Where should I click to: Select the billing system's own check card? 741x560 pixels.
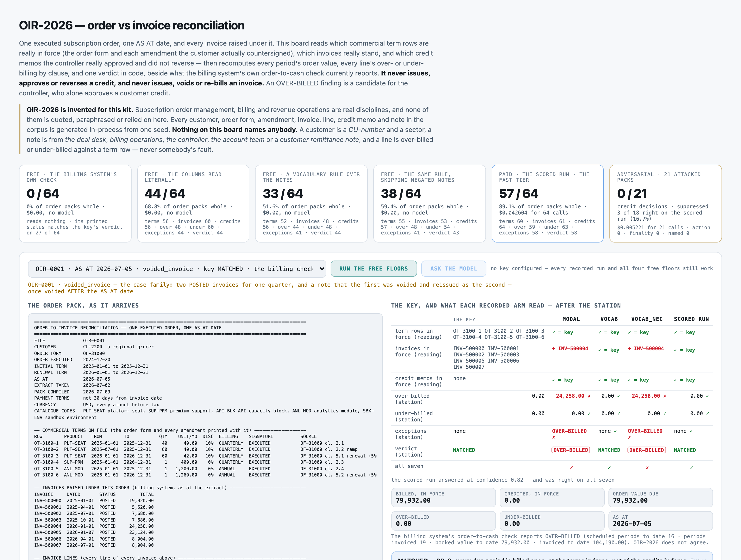75,204
